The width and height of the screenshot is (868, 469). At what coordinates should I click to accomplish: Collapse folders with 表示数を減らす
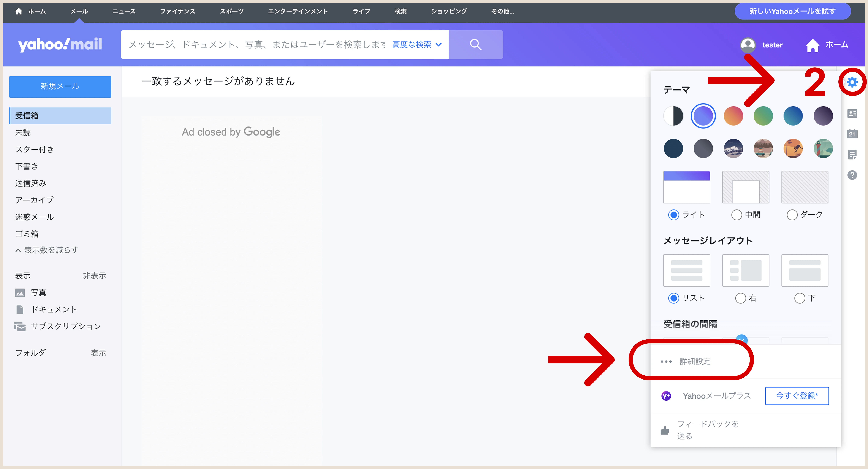click(x=47, y=250)
